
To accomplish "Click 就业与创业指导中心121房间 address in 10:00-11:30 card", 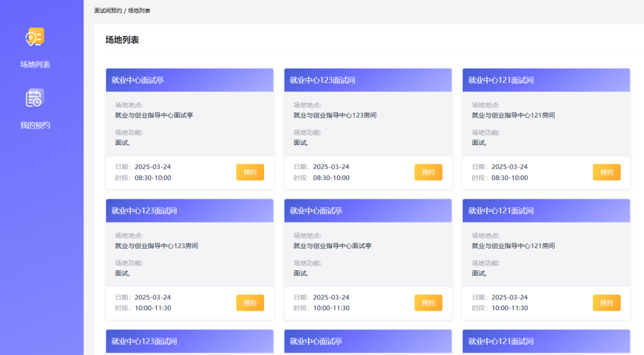I will pos(513,246).
